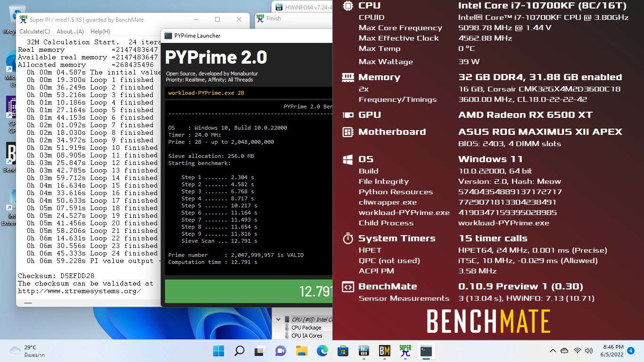Click the Super PI title bar icon
644x362 pixels.
click(23, 20)
